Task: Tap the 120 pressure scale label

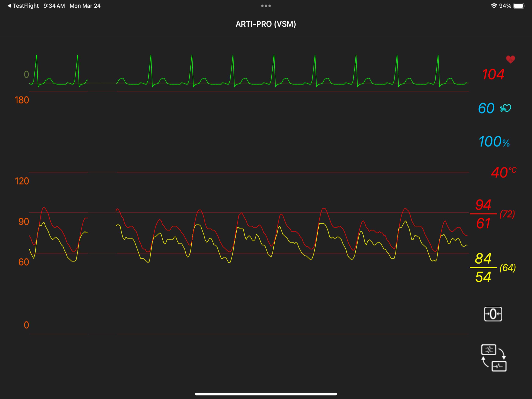Action: 22,181
